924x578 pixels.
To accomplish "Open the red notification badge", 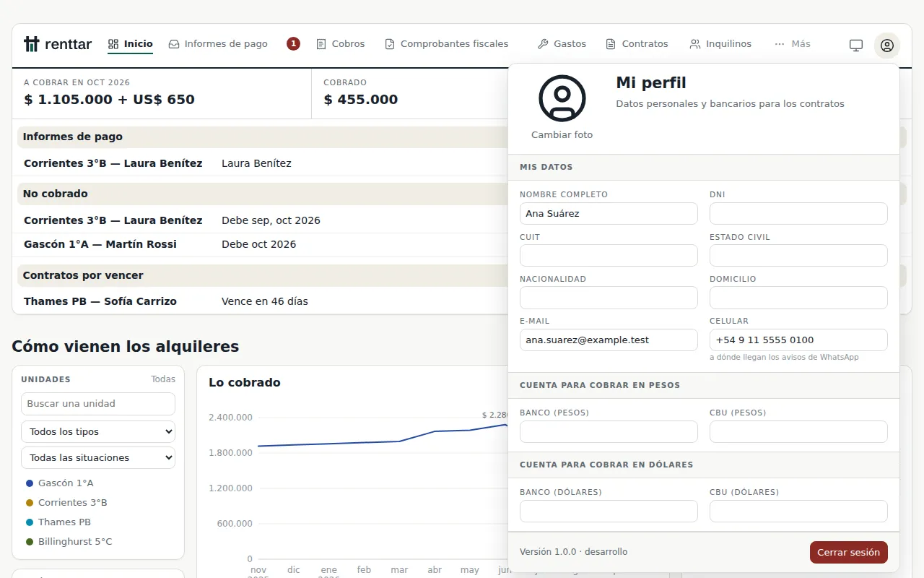I will (293, 44).
